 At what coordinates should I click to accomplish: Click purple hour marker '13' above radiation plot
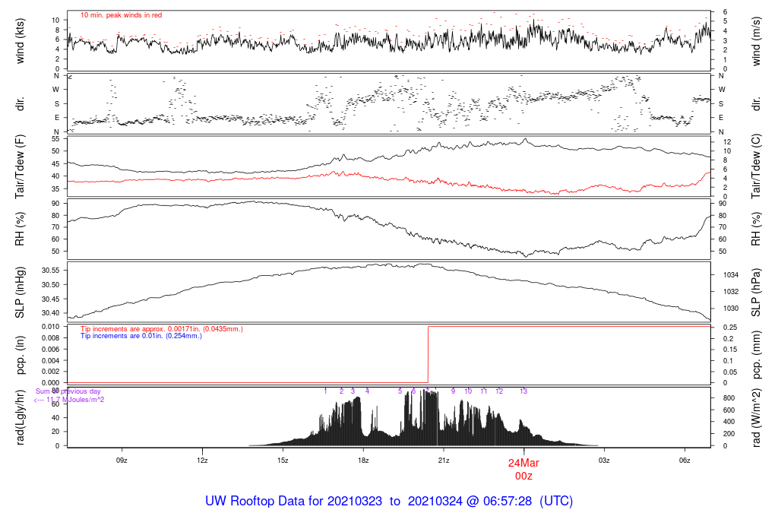523,391
